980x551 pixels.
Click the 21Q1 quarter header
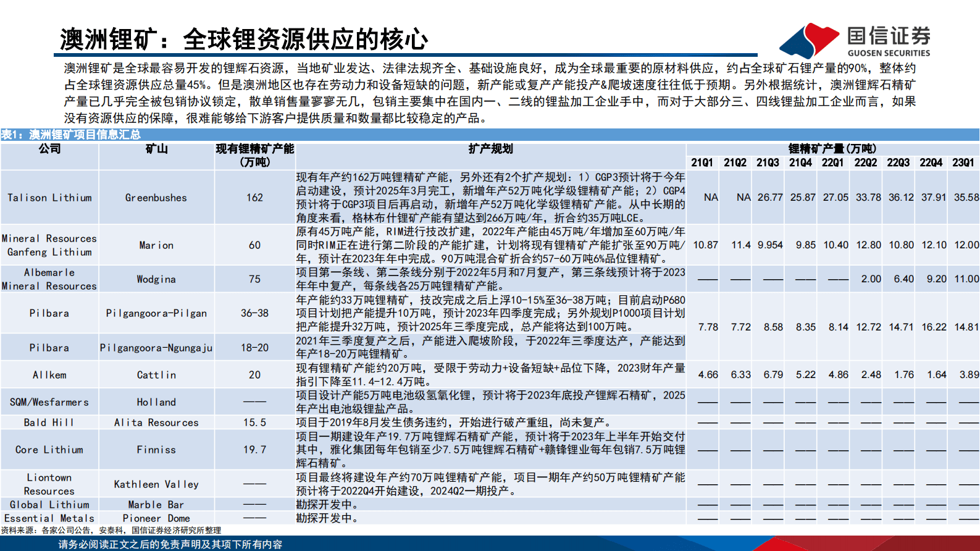pos(702,162)
